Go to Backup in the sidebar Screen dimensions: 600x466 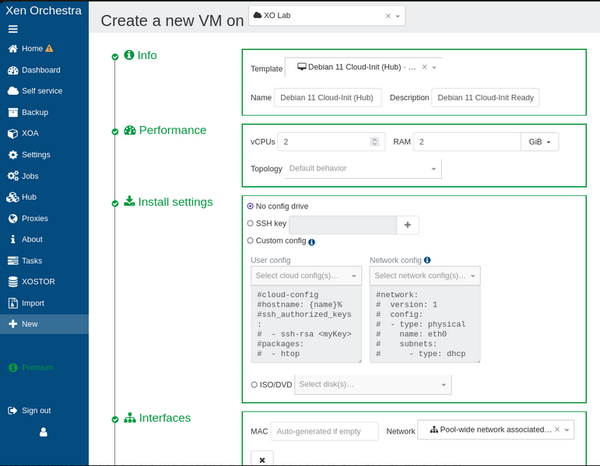(x=35, y=112)
